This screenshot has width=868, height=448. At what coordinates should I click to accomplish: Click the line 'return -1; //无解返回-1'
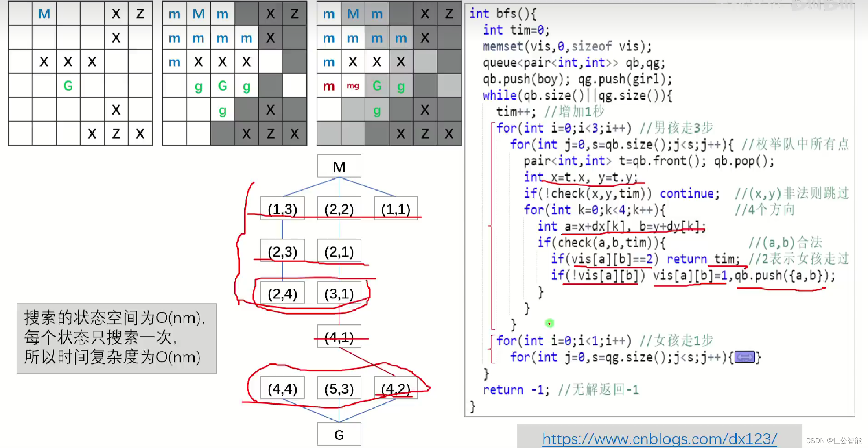[561, 389]
